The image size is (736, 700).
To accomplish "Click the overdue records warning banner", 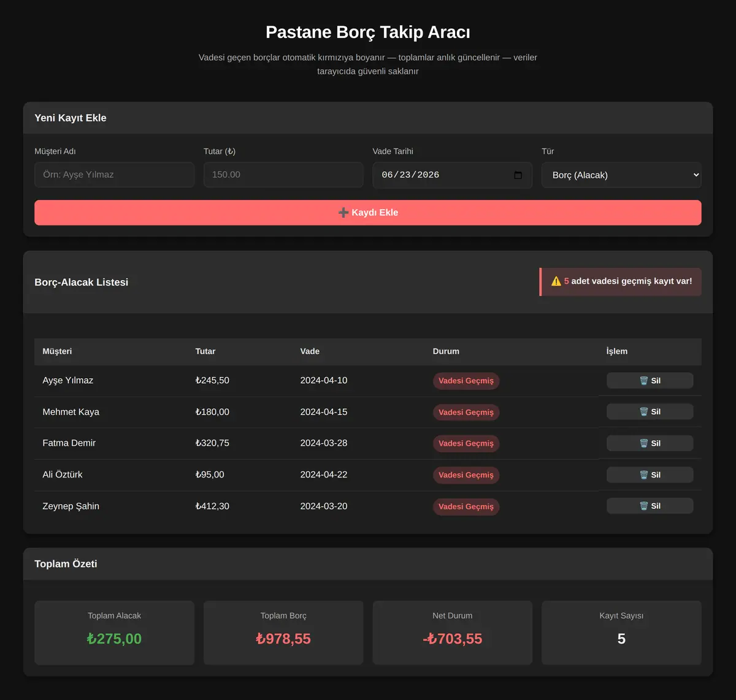I will [621, 281].
